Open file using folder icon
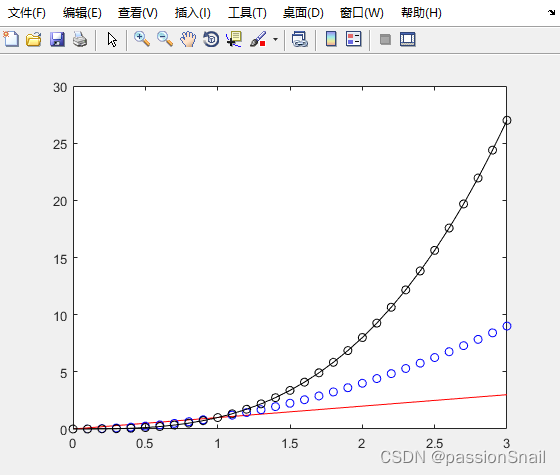Screen dimensions: 560x475 point(34,39)
